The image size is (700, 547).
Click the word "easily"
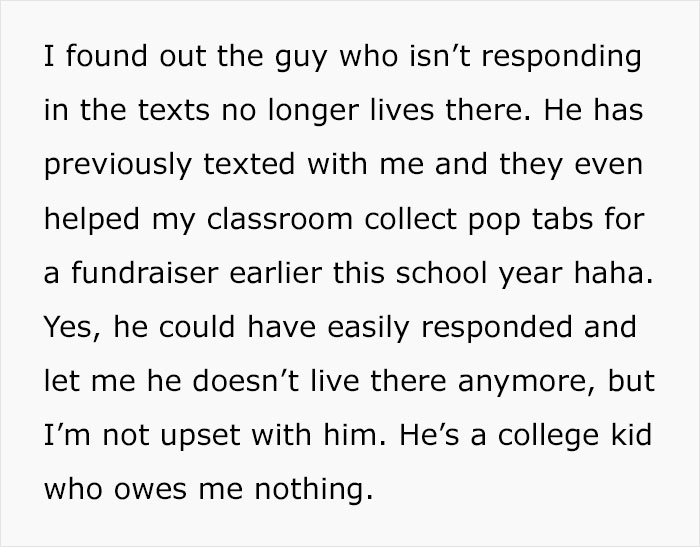pyautogui.click(x=368, y=329)
